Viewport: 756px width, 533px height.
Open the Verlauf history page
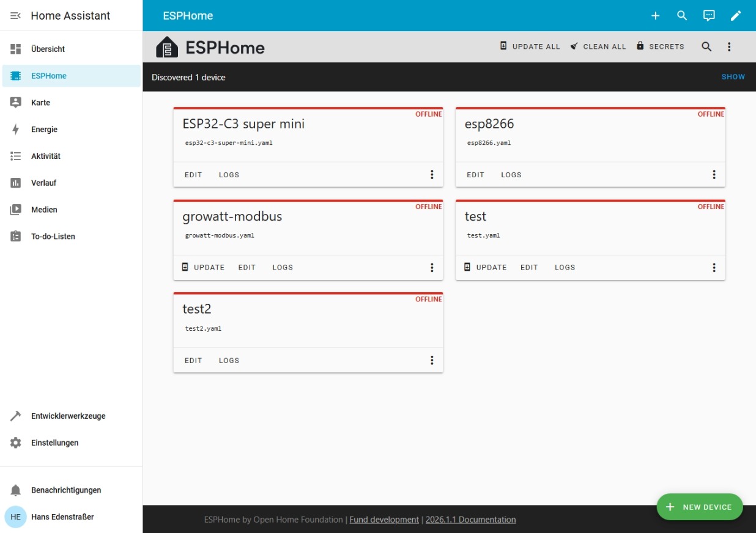tap(71, 183)
